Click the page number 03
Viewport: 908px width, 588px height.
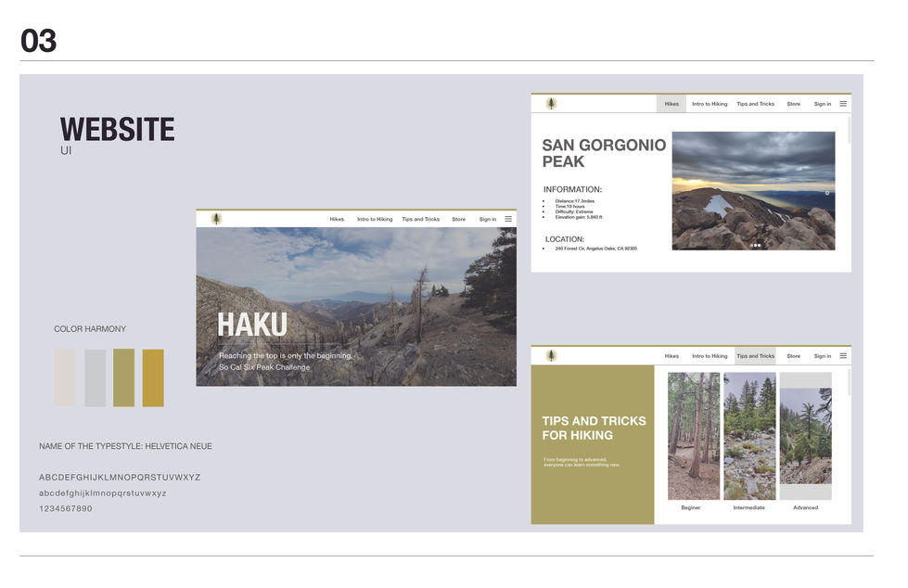39,41
